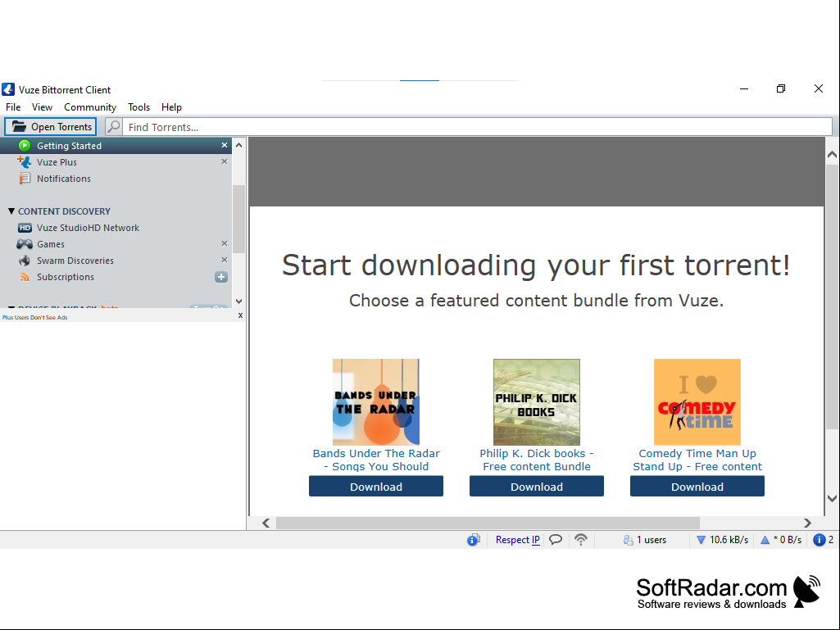Viewport: 840px width, 630px height.
Task: Click the HD icon beside Vuze StudioHD Network
Action: pos(25,228)
